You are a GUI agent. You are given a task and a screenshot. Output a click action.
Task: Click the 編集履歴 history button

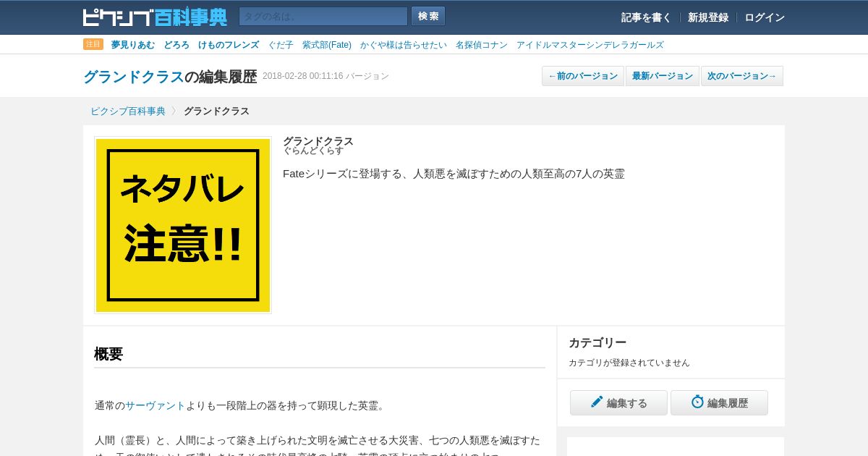tap(719, 402)
